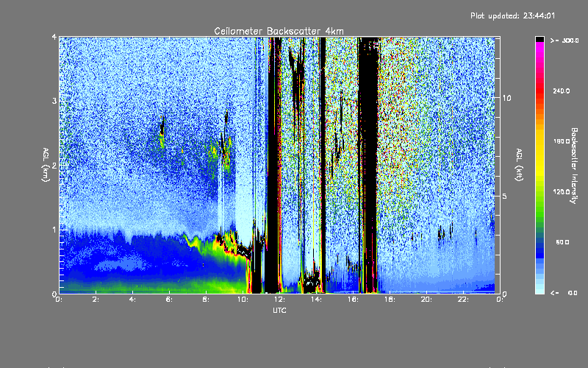Click the wide black column near 17 UTC
This screenshot has width=588, height=368.
coord(368,165)
